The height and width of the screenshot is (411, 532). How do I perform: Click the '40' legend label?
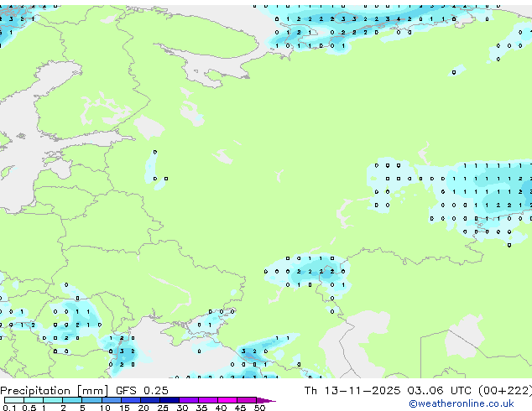point(221,408)
